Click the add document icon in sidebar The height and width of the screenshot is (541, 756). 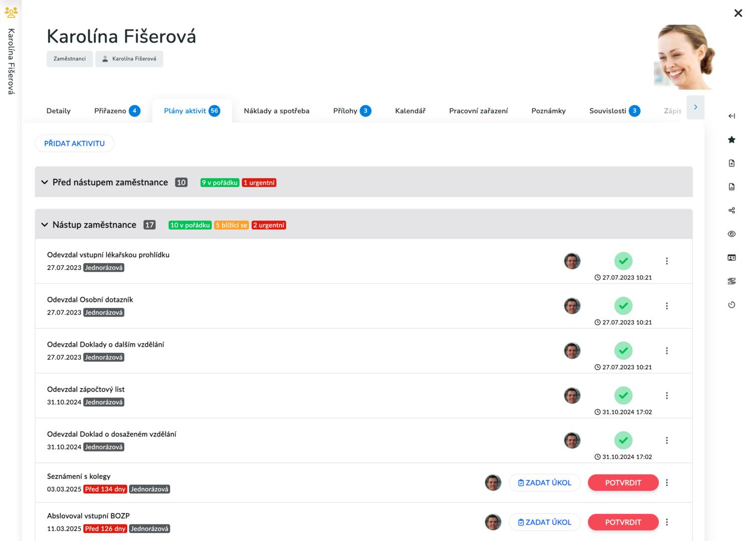point(731,163)
